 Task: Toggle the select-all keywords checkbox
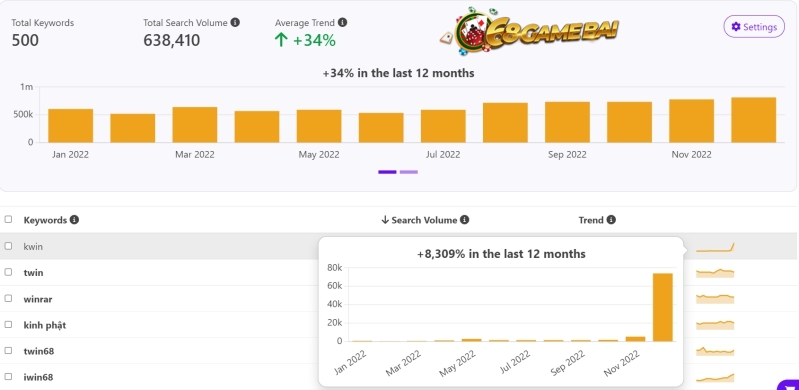(x=8, y=219)
